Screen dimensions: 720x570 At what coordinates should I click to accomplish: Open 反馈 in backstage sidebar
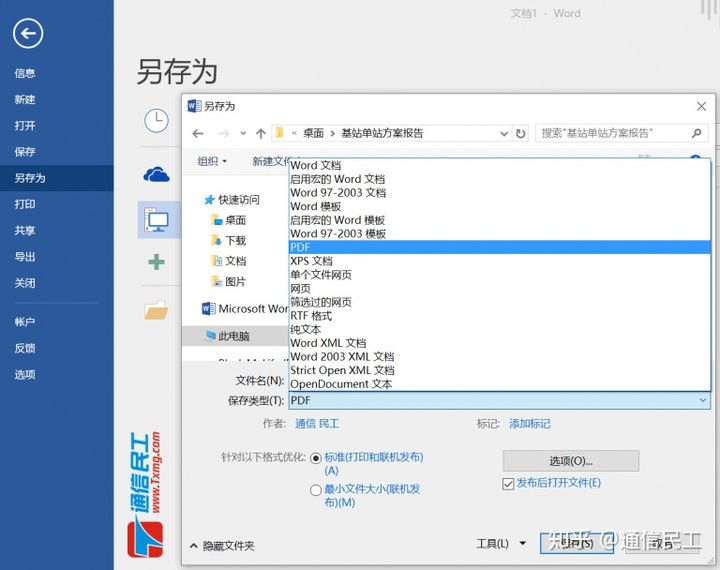pyautogui.click(x=25, y=348)
